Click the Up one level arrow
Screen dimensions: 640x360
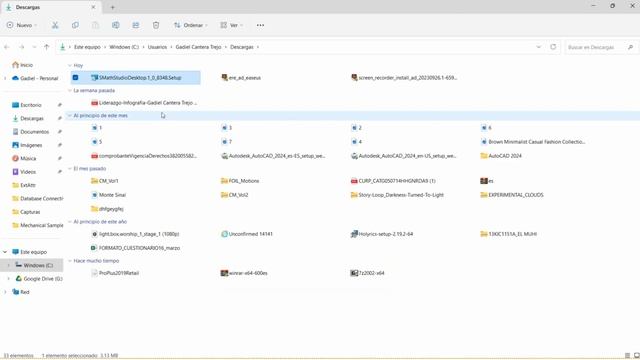pyautogui.click(x=47, y=47)
